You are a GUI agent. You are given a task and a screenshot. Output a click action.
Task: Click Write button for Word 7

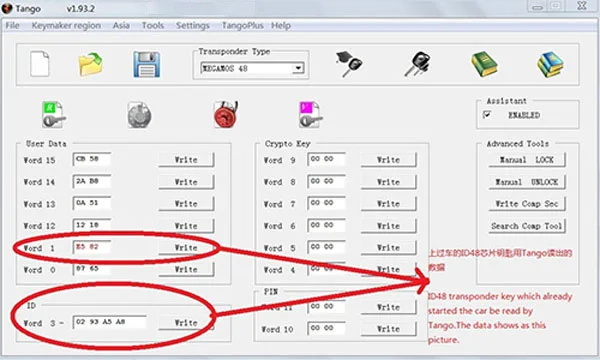[388, 204]
